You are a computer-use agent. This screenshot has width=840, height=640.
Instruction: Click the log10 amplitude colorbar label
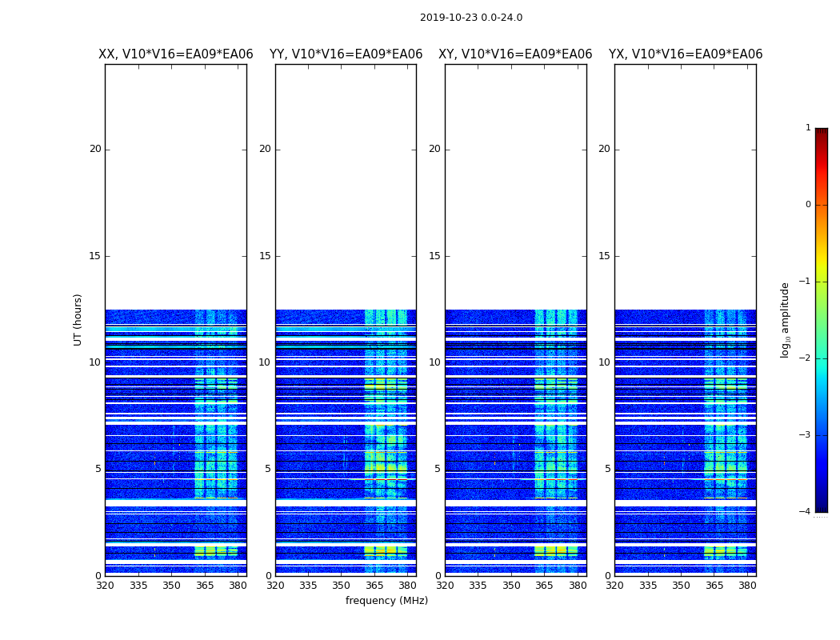point(785,320)
